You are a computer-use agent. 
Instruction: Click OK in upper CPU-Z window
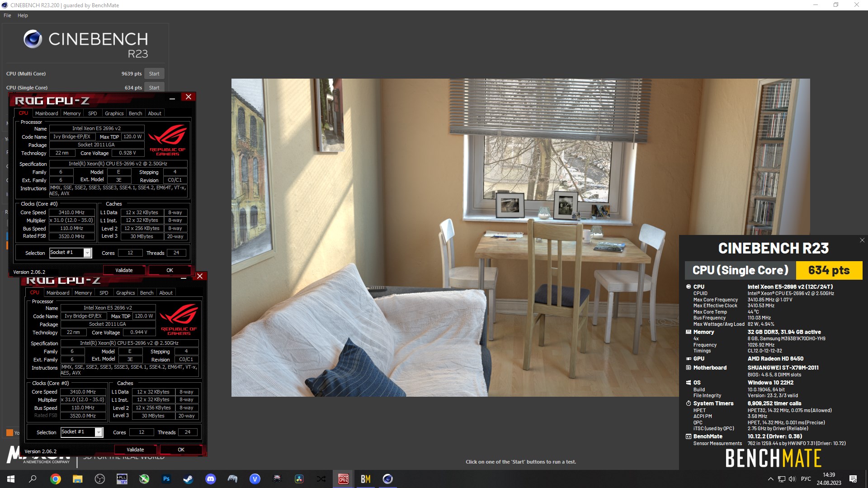[x=170, y=270]
